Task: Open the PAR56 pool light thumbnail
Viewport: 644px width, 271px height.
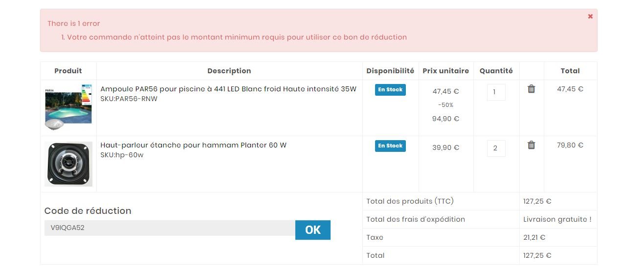Action: click(x=68, y=107)
